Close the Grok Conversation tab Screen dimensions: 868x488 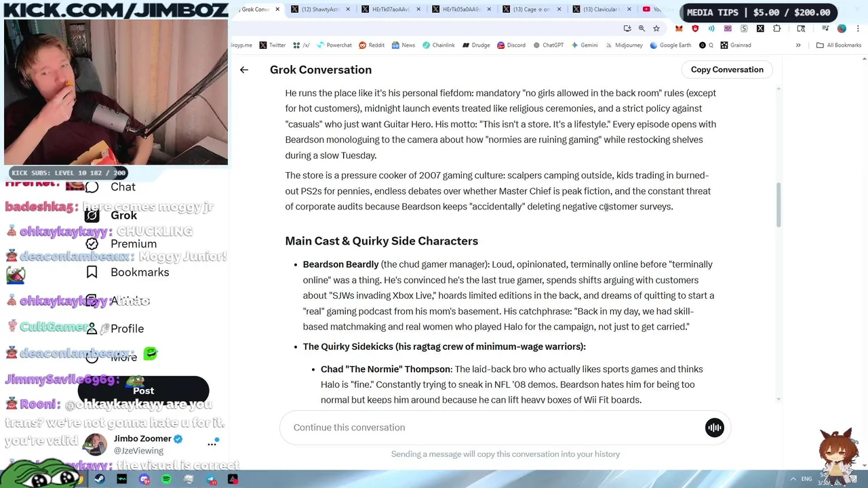(x=277, y=9)
